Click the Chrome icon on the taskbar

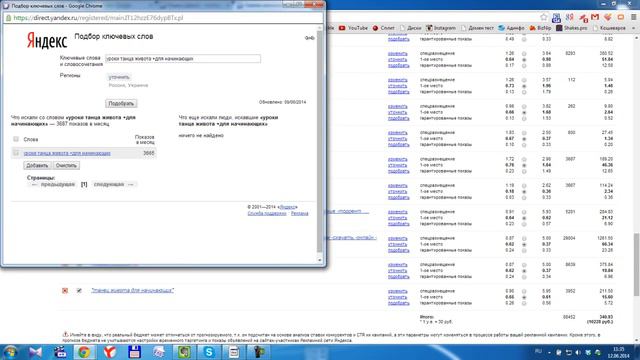(84, 352)
